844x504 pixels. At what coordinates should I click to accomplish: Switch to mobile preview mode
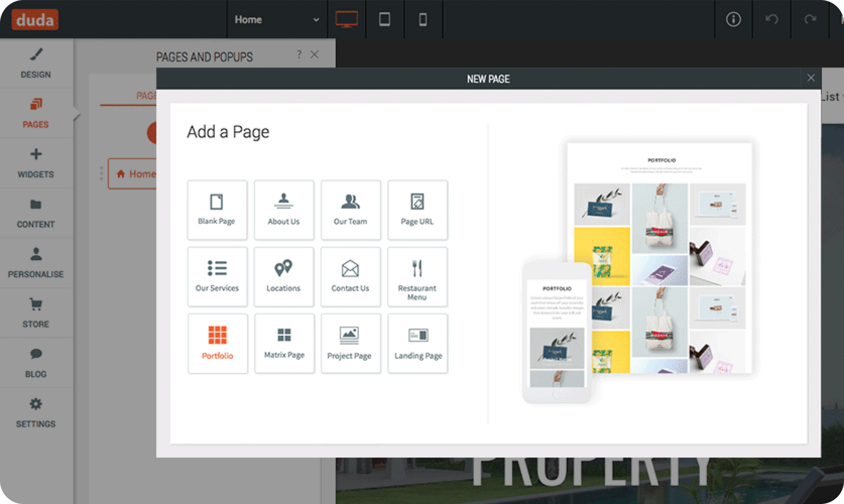point(423,19)
